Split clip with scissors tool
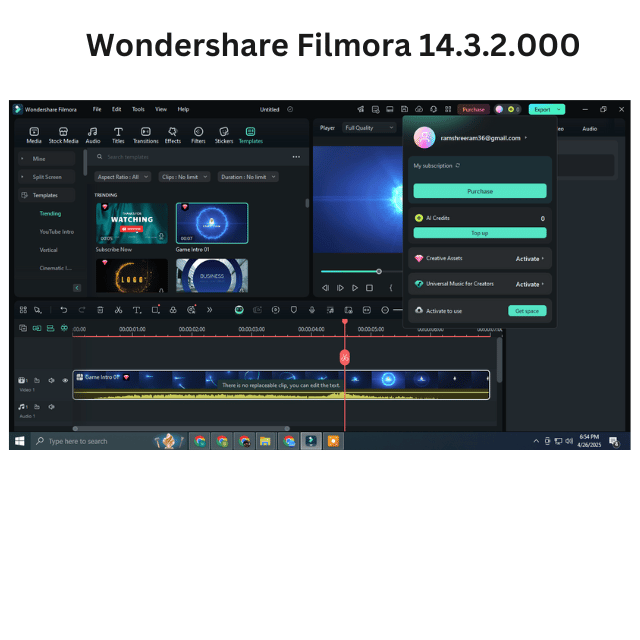This screenshot has width=640, height=640. pyautogui.click(x=118, y=310)
